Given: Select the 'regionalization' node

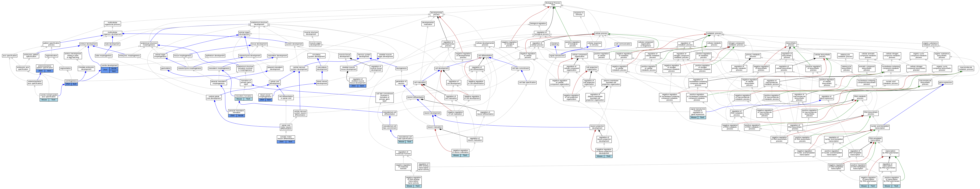Looking at the screenshot, I should (x=51, y=56).
